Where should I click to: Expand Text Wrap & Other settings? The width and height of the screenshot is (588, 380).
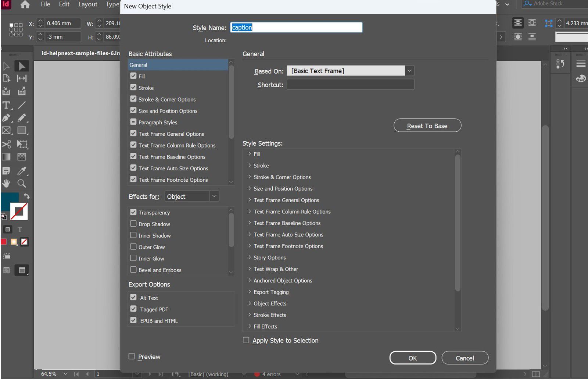coord(250,269)
